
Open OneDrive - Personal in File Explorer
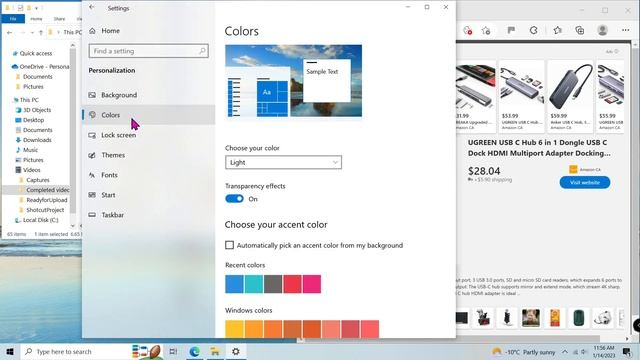tap(40, 67)
